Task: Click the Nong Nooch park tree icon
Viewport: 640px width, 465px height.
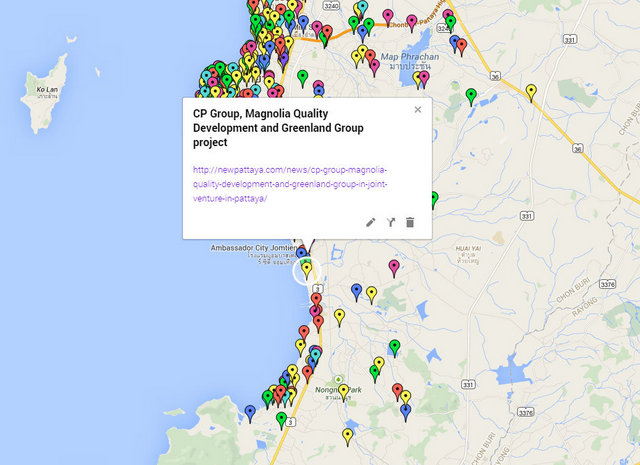Action: coord(338,380)
